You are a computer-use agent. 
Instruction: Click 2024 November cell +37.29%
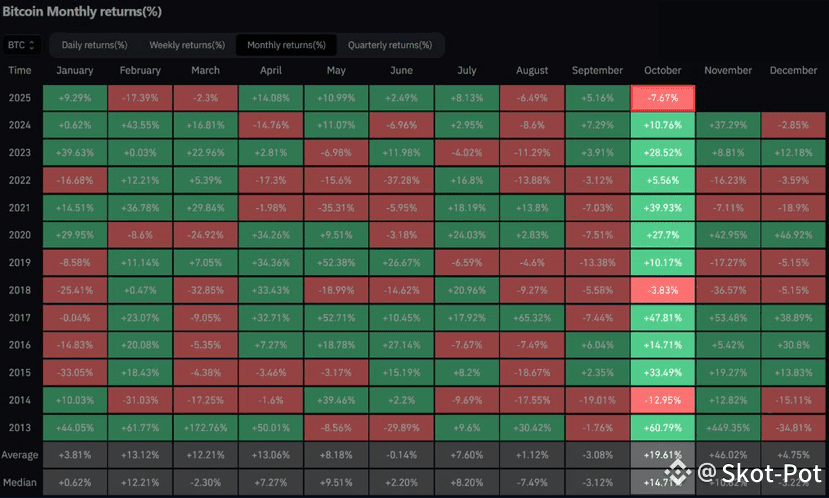(x=728, y=125)
